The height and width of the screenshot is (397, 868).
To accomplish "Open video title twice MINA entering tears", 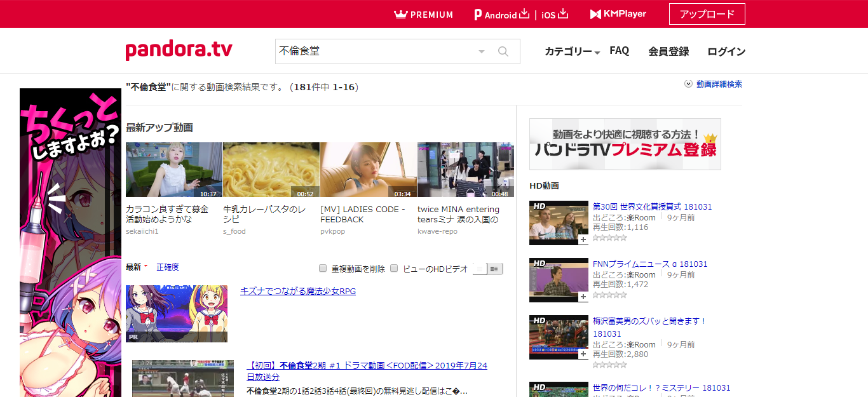I will (x=459, y=214).
